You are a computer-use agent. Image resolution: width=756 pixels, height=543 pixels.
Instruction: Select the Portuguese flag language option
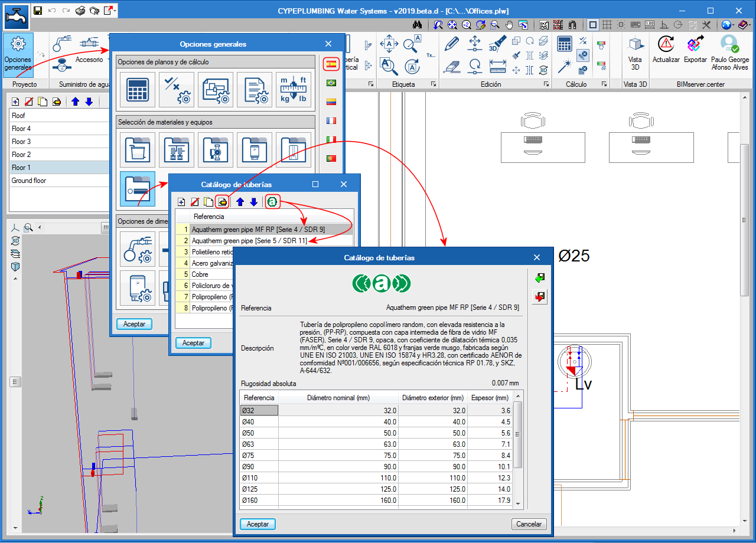[331, 158]
